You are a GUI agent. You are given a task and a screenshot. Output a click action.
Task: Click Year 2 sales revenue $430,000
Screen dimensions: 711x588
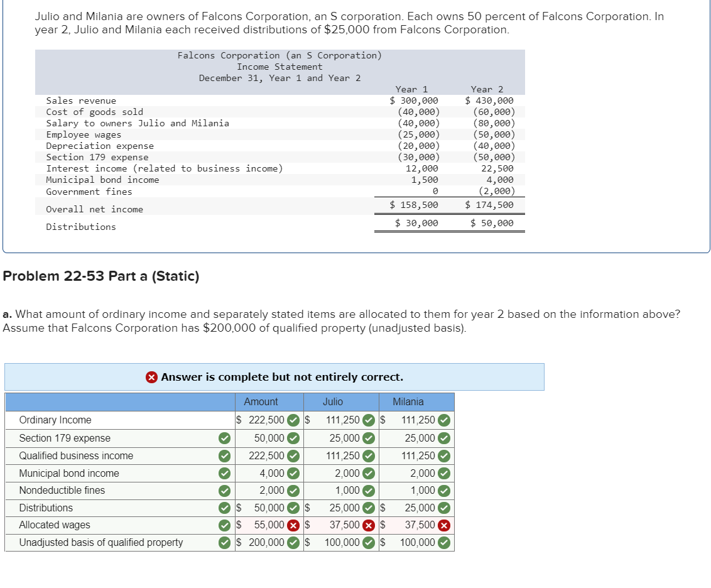[489, 101]
